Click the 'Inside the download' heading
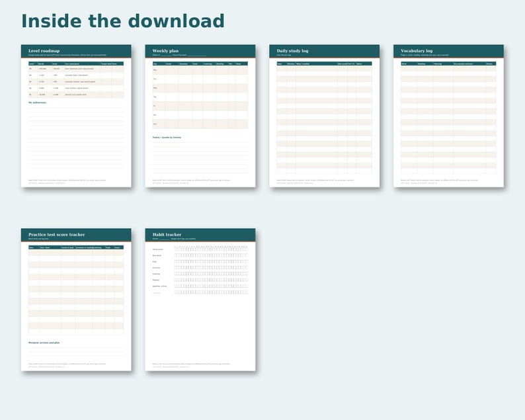 tap(123, 21)
